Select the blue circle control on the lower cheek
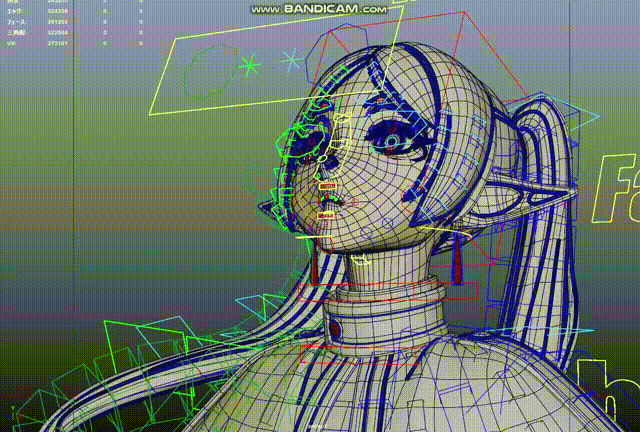The width and height of the screenshot is (640, 432). (367, 233)
